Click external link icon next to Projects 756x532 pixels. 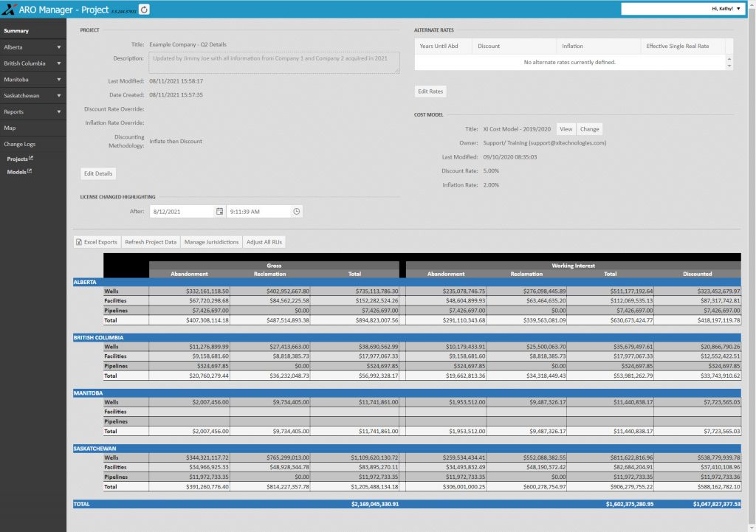coord(31,158)
